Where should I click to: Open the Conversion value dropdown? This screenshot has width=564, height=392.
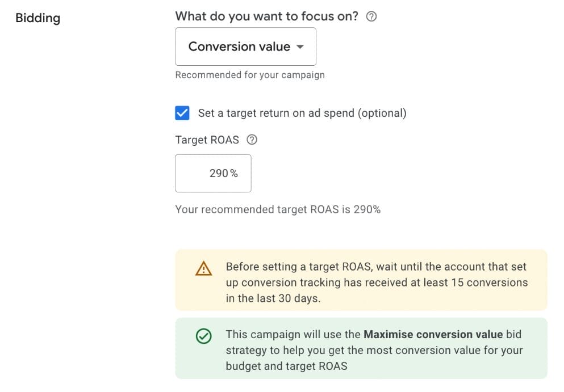click(x=245, y=47)
